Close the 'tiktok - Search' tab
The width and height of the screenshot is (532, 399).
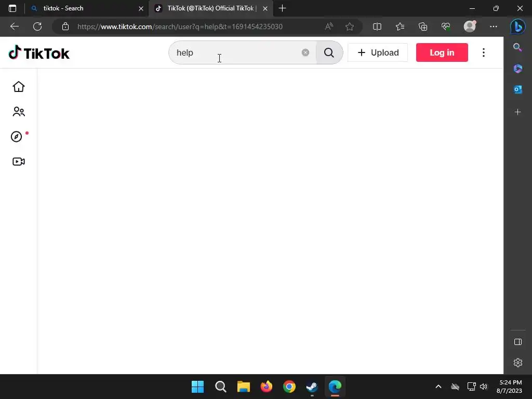pos(141,8)
